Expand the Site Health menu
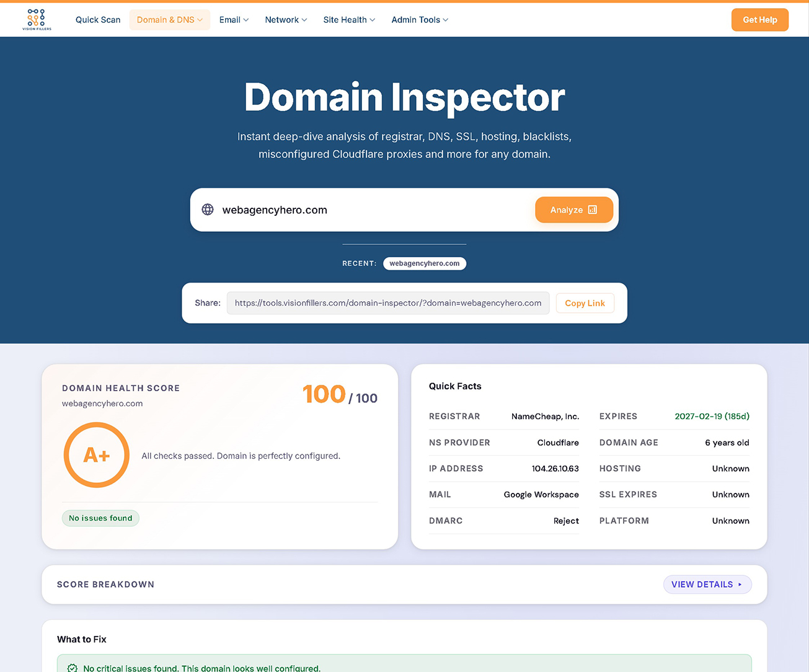809x672 pixels. tap(349, 20)
